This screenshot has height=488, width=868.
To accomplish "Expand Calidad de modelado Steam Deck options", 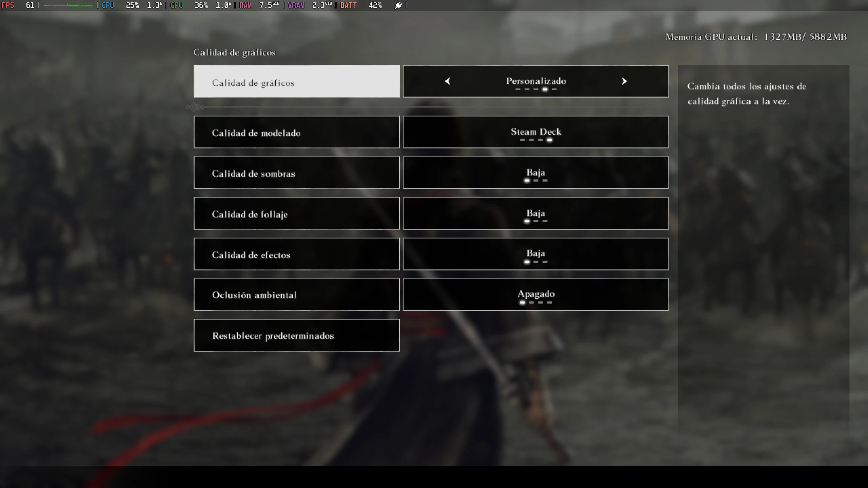I will pyautogui.click(x=535, y=132).
